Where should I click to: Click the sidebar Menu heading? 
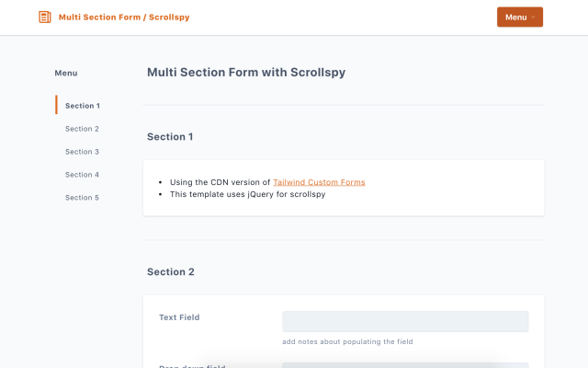click(66, 73)
